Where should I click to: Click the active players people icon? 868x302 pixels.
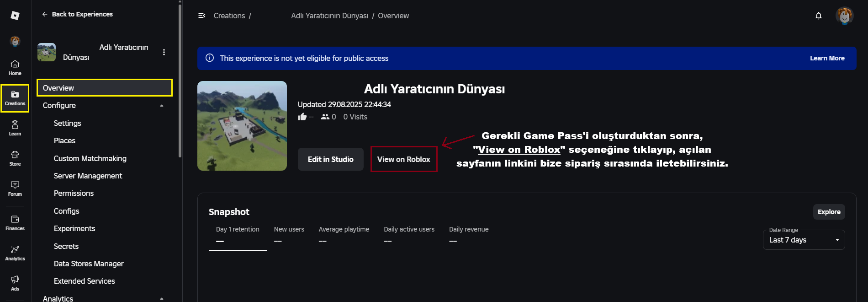325,117
